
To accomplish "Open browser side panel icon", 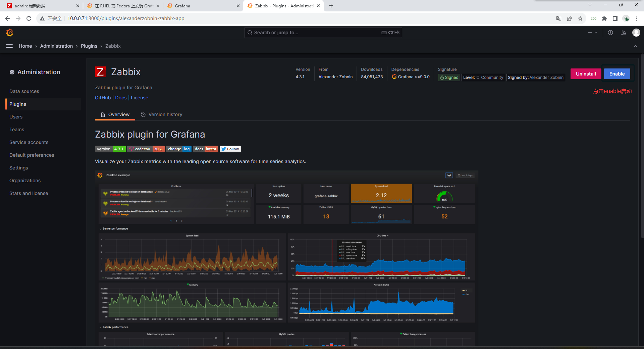I will point(615,18).
